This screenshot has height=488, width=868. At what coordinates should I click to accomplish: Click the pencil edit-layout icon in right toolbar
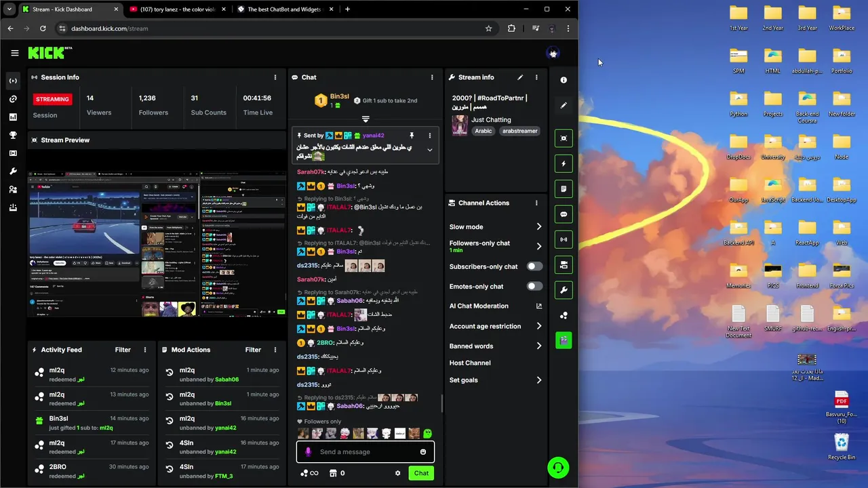tap(564, 105)
